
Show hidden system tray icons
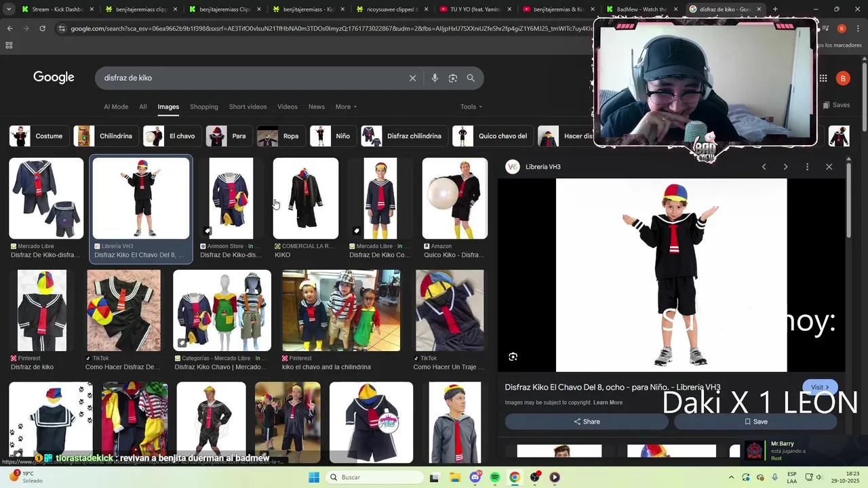pyautogui.click(x=731, y=477)
